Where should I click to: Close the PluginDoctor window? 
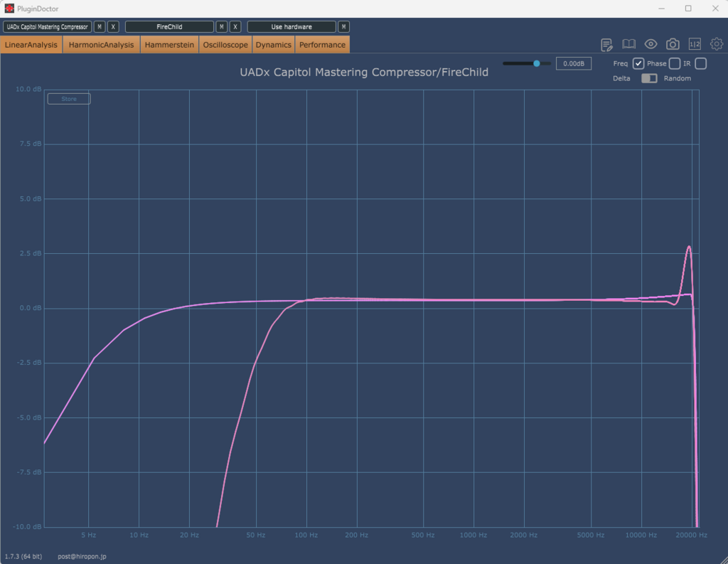click(715, 9)
